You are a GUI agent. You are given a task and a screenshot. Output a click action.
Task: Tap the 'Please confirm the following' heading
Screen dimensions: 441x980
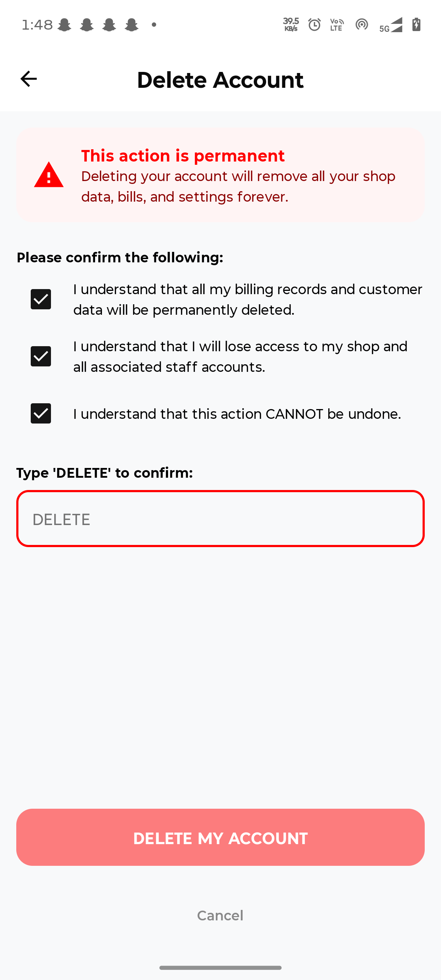[x=120, y=257]
